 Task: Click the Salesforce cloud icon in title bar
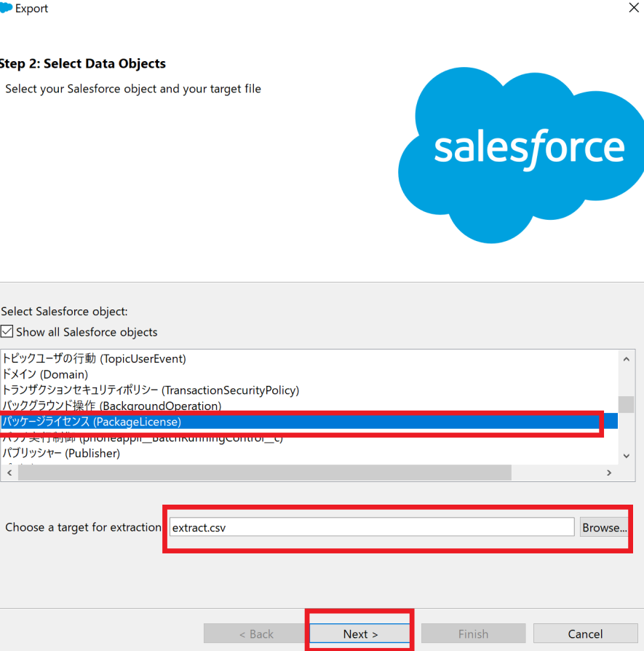click(7, 7)
